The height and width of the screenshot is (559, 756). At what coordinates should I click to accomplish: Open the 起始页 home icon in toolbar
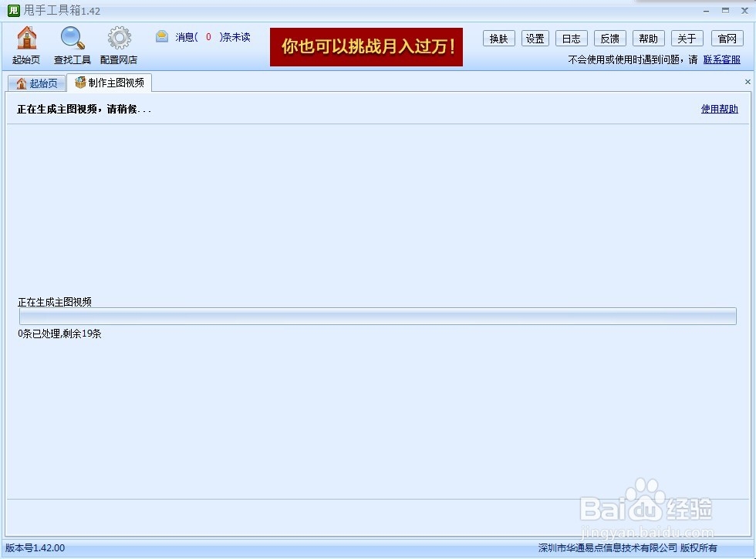coord(26,37)
